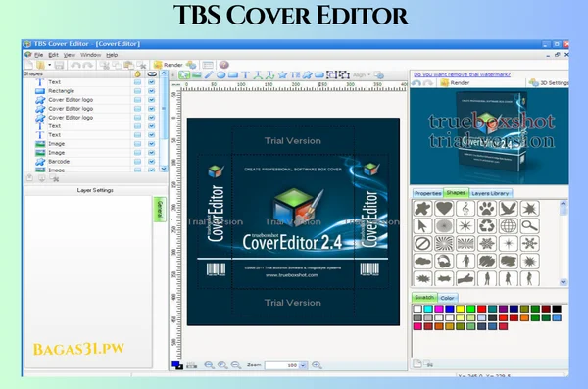Screen dimensions: 588x389
Task: Undo using the main toolbar arrow
Action: (75, 65)
